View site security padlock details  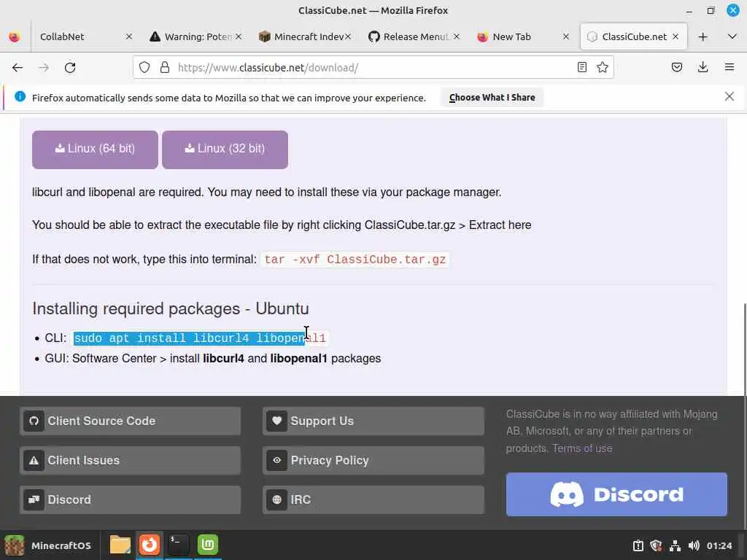pyautogui.click(x=165, y=68)
